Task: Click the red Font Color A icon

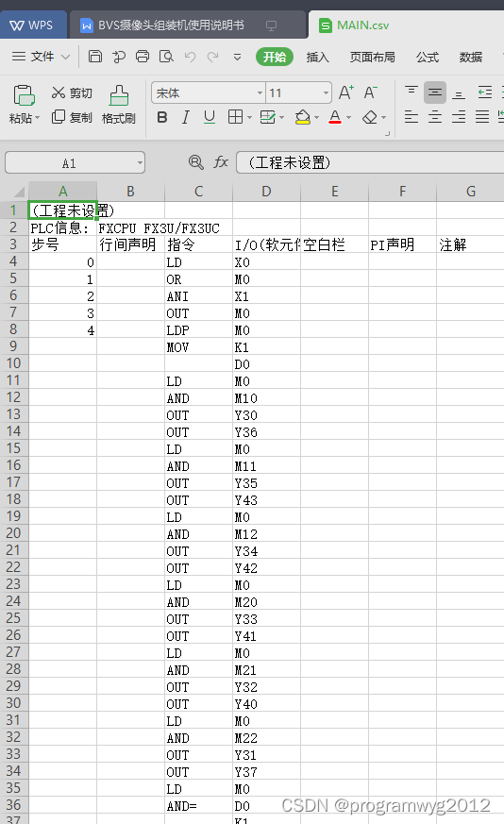Action: (335, 117)
